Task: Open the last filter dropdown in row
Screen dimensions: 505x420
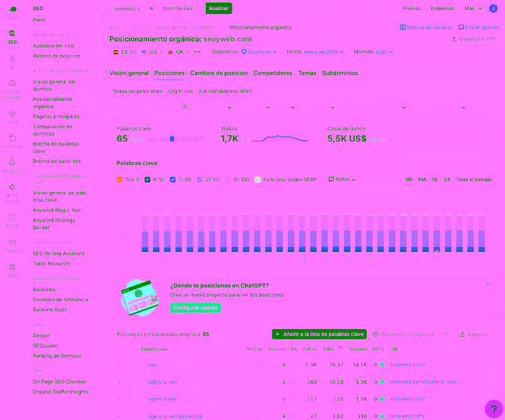Action: 441,107
